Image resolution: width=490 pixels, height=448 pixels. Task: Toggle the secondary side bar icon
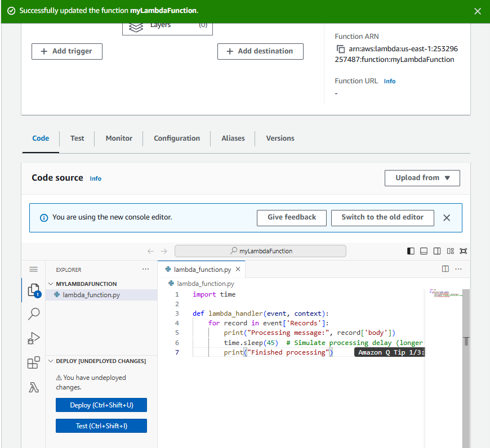coord(436,250)
